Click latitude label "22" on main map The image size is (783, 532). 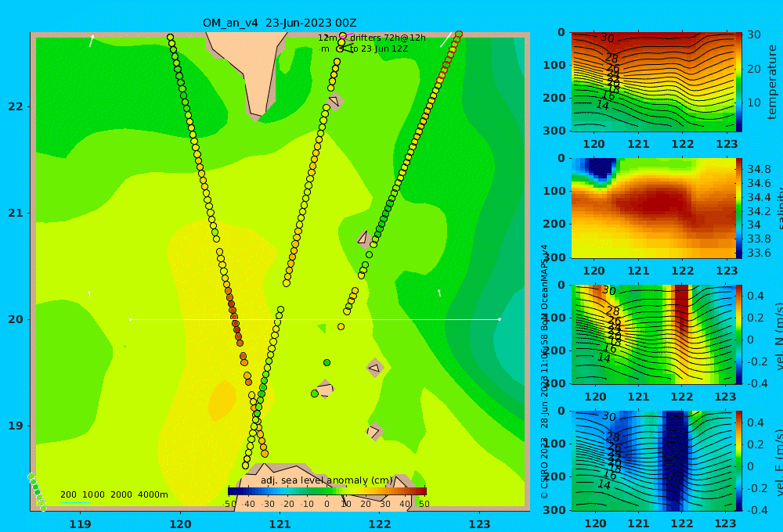[x=16, y=106]
